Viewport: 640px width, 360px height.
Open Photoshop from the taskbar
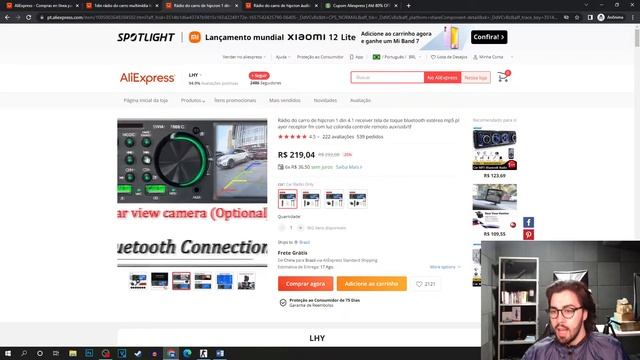(89, 353)
